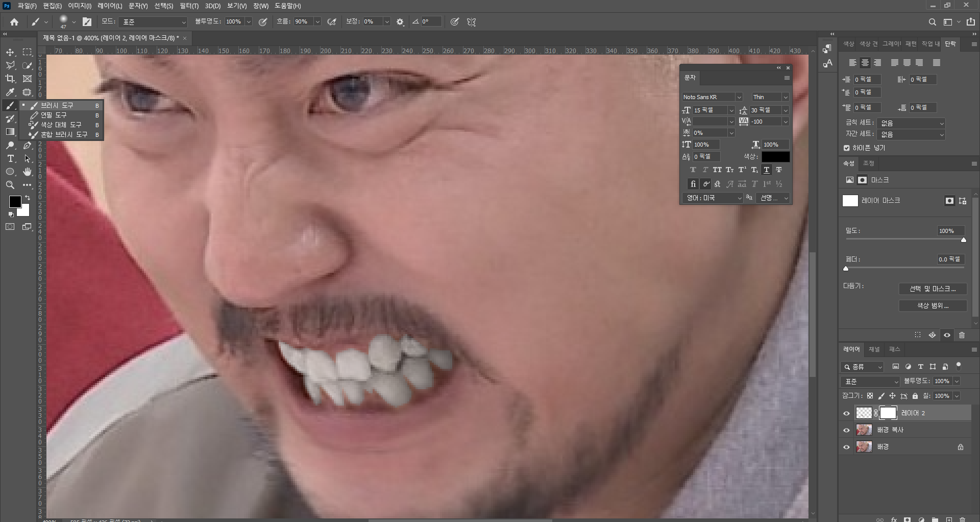Switch to 패스 tab

coord(894,349)
